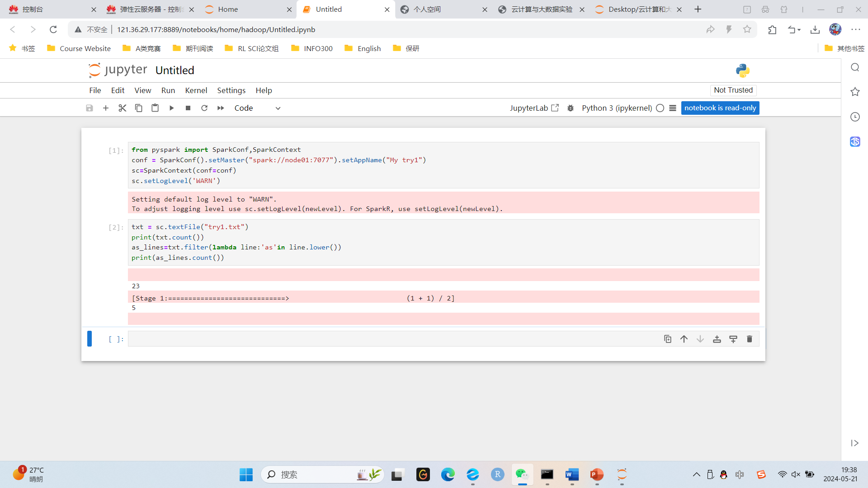Run the selected cell and advance
Viewport: 868px width, 488px height.
point(172,108)
